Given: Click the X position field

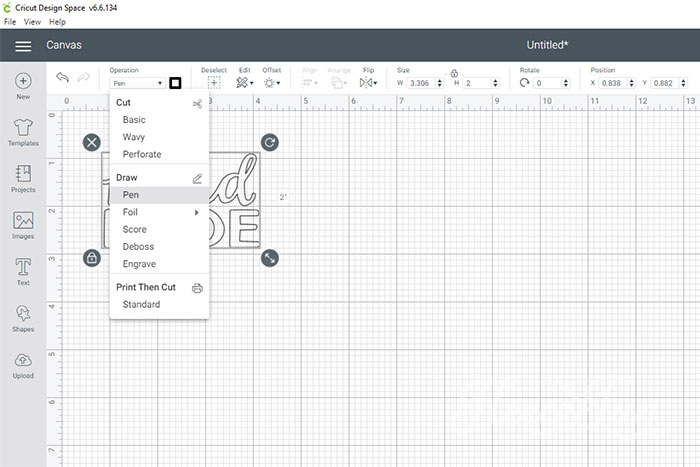Looking at the screenshot, I should [613, 83].
